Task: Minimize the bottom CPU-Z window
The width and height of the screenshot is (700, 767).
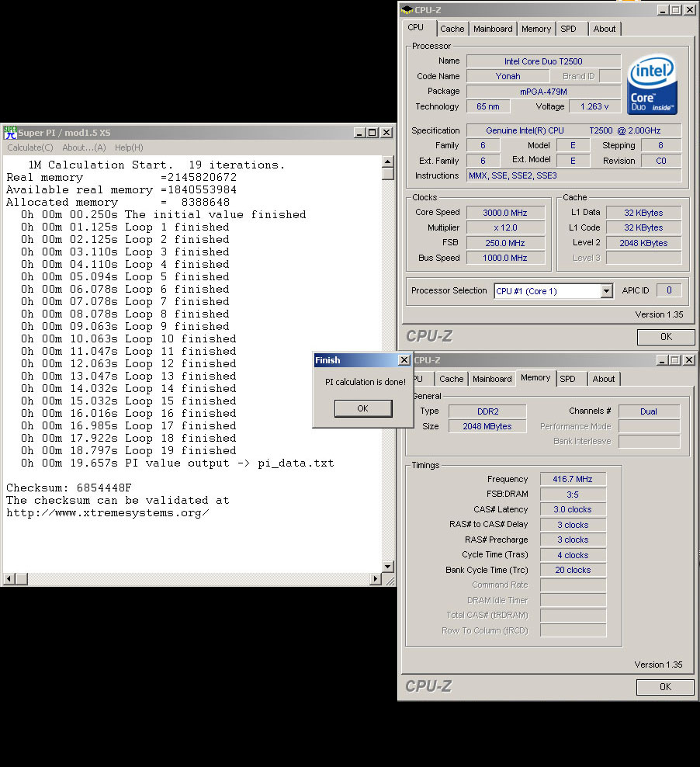Action: (x=662, y=360)
